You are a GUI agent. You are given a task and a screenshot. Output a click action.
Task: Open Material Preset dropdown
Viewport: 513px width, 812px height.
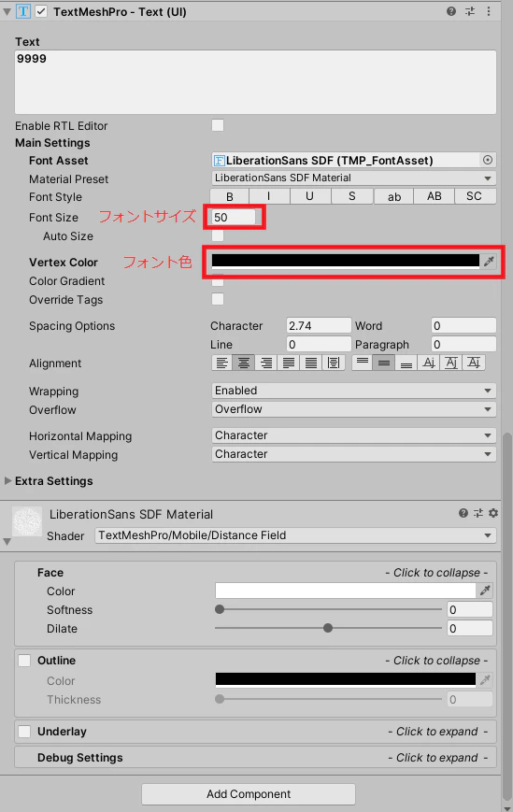point(354,178)
